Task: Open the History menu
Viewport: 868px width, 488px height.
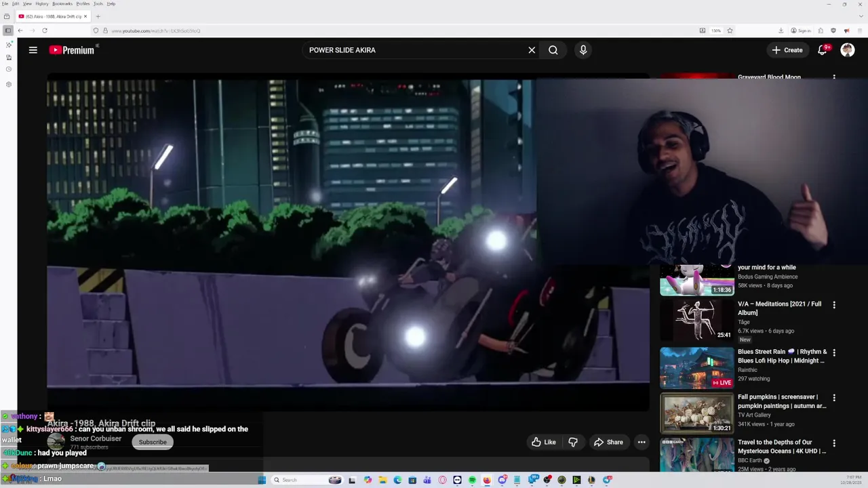Action: pos(41,3)
